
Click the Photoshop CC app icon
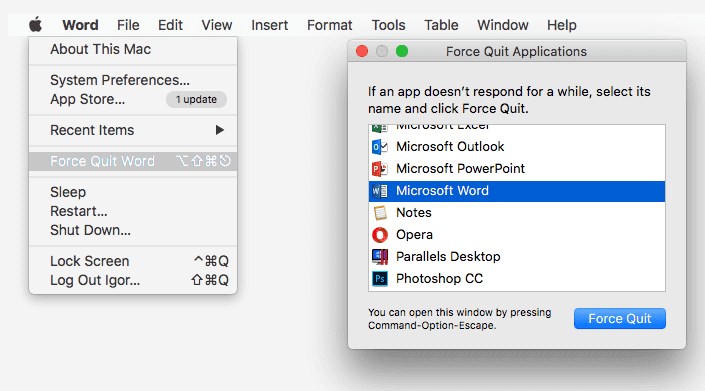tap(379, 279)
